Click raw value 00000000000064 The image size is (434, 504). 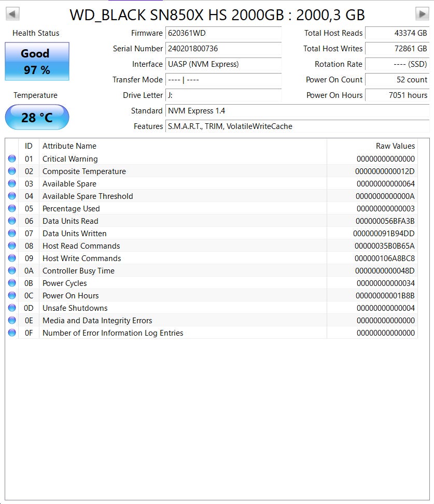(386, 184)
